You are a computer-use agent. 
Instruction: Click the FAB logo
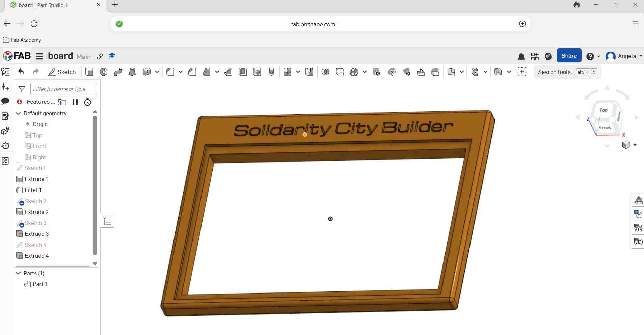[x=17, y=56]
